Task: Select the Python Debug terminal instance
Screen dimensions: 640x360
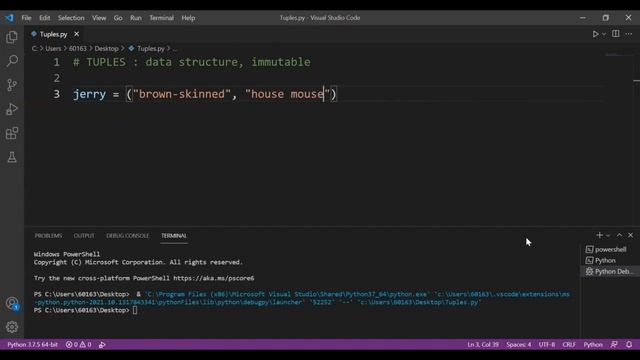Action: (610, 271)
